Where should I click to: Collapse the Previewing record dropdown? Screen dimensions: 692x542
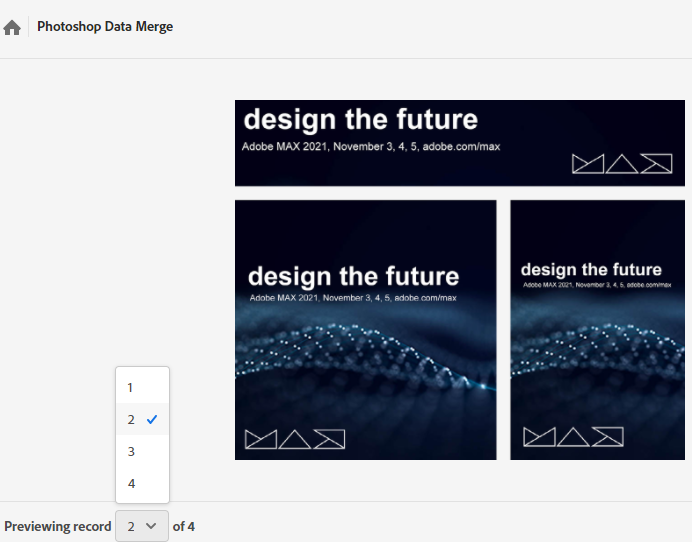click(142, 526)
